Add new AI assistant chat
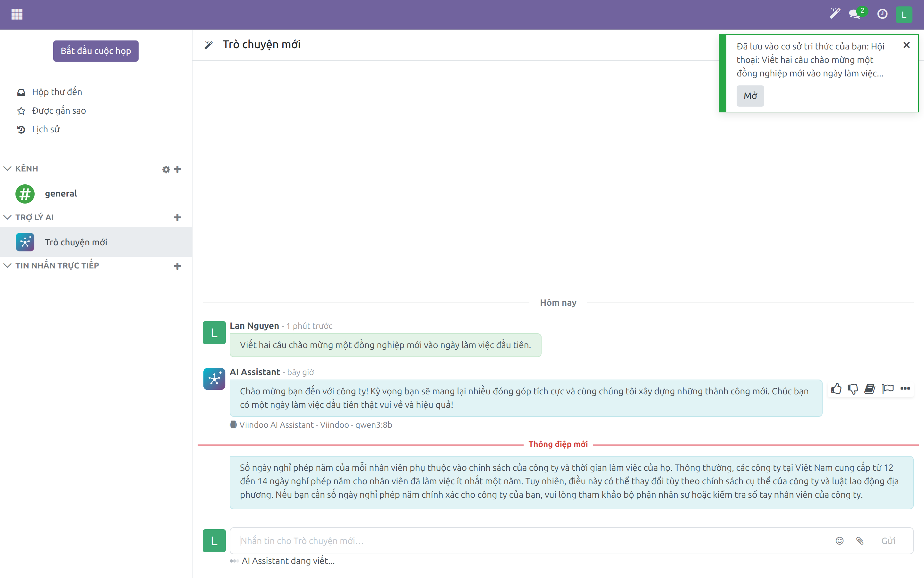Screen dimensions: 924x578 [177, 217]
